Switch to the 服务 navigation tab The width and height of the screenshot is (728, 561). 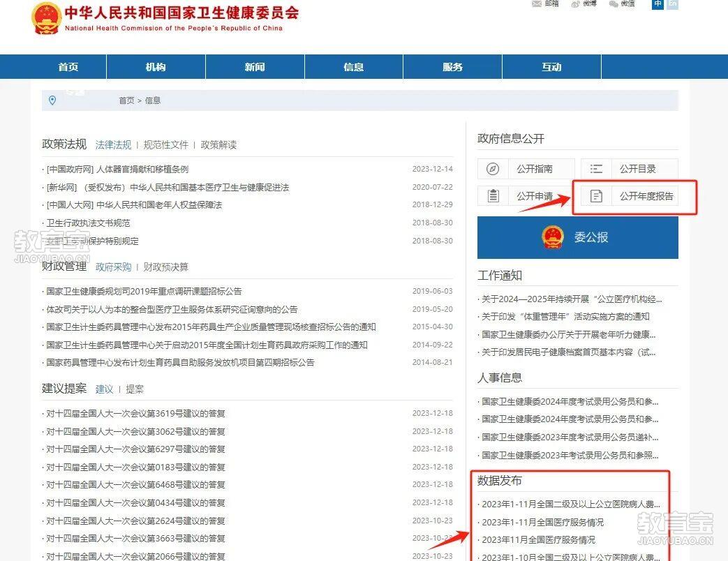(452, 67)
